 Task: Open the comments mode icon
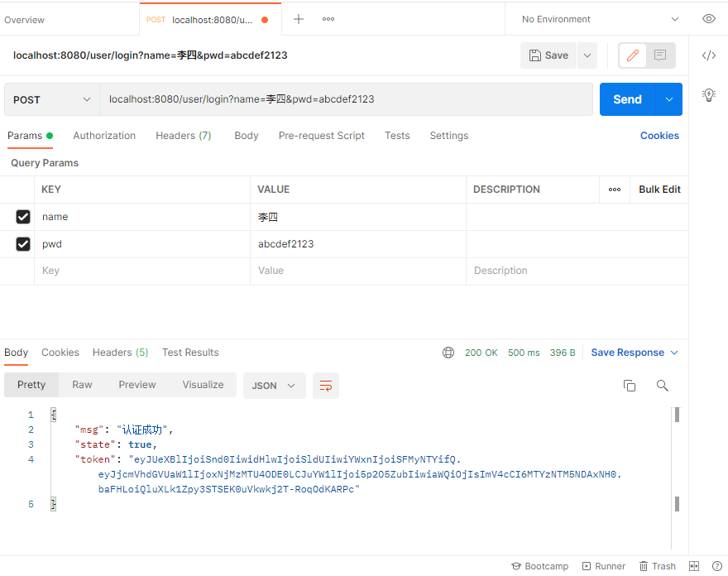660,55
